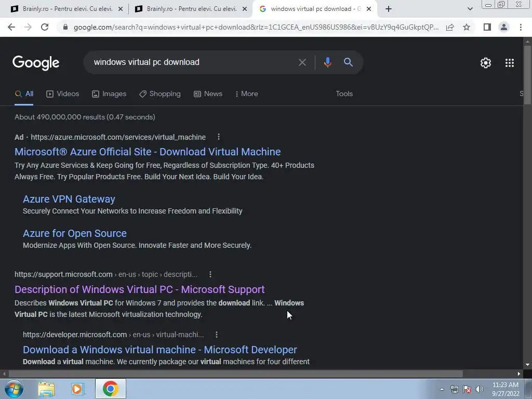Image resolution: width=532 pixels, height=399 pixels.
Task: Click the horizontal scrollbar thumb
Action: (x=235, y=374)
